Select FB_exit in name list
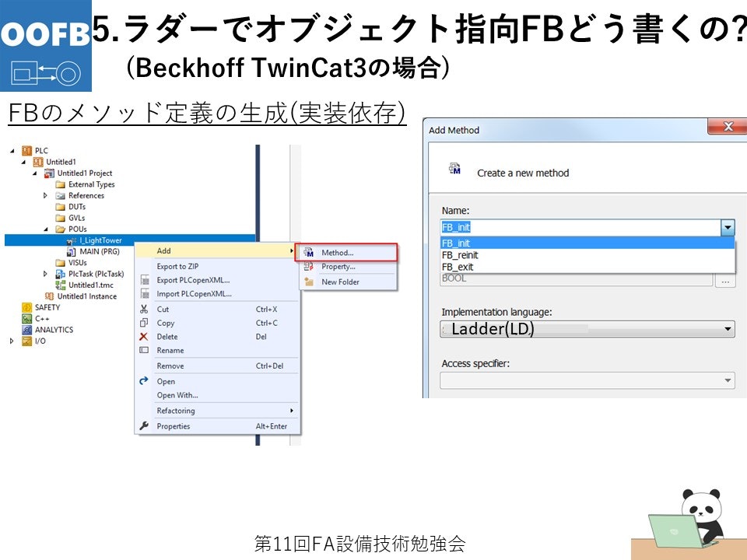Viewport: 747px width, 560px height. pos(587,267)
